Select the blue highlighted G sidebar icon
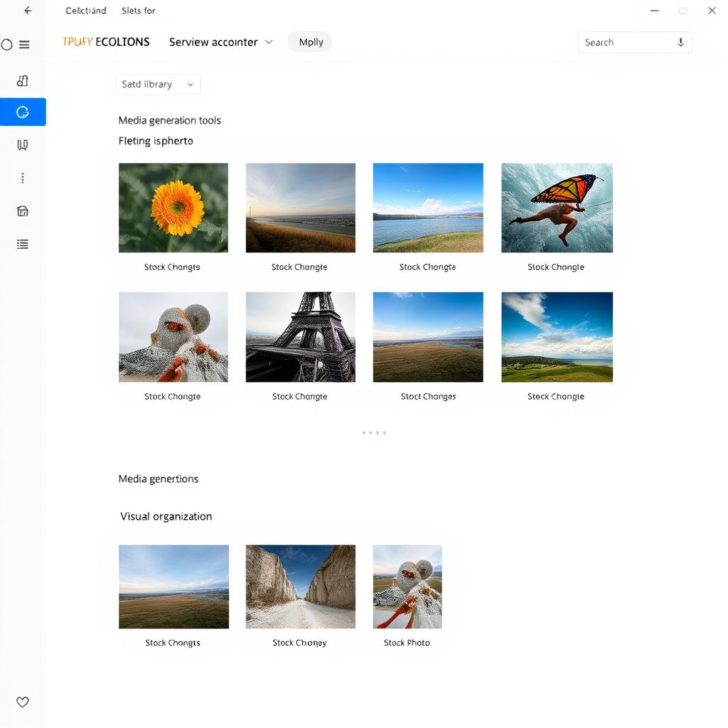This screenshot has width=728, height=728. click(x=22, y=112)
